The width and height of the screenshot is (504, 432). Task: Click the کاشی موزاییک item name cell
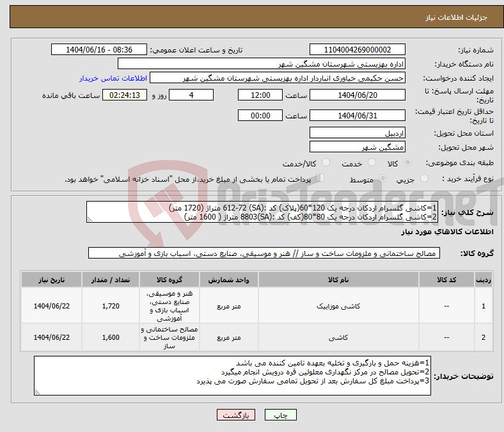pyautogui.click(x=338, y=306)
